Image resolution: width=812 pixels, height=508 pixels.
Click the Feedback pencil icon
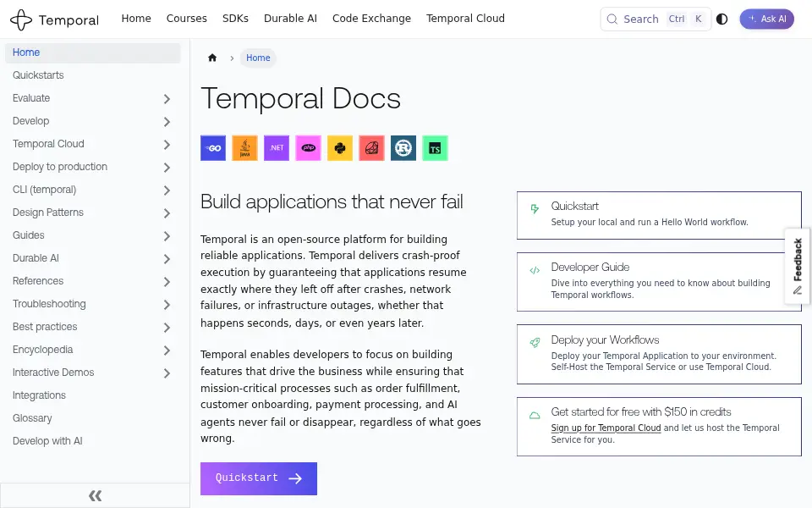[x=798, y=290]
